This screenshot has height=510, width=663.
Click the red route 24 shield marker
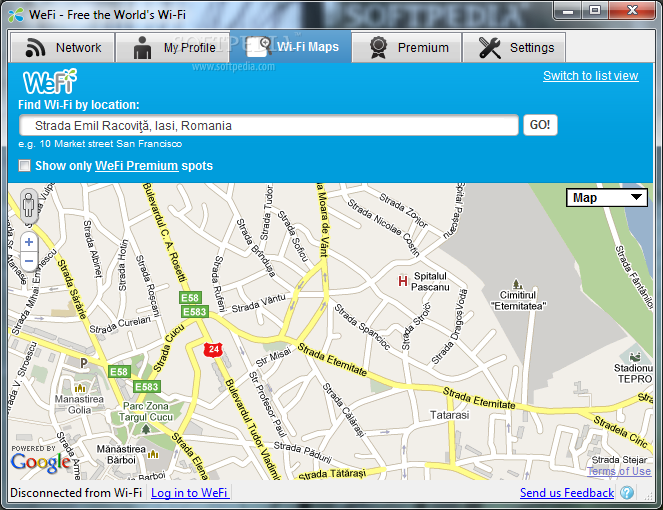[214, 349]
